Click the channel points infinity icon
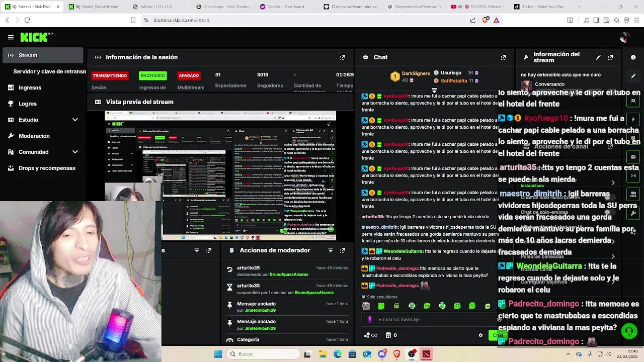 point(371,335)
